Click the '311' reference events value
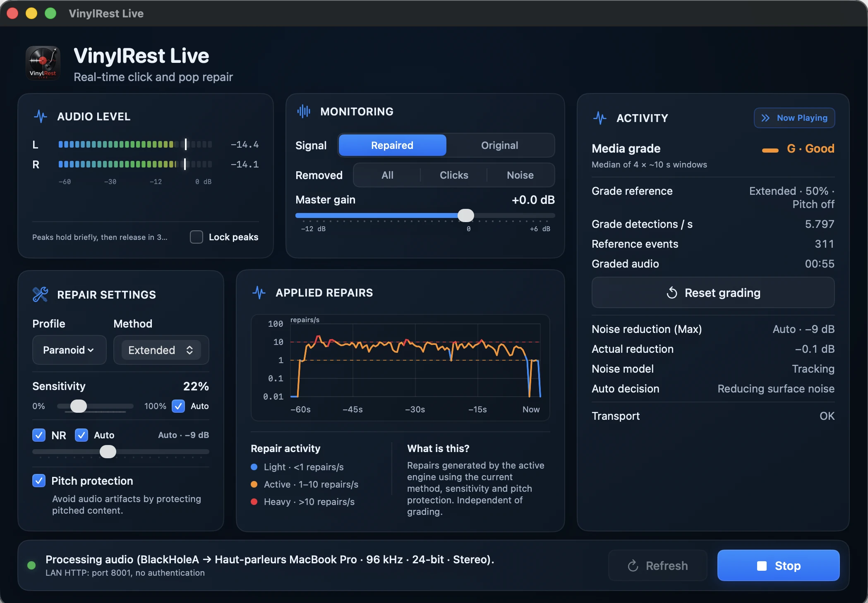 pyautogui.click(x=824, y=244)
